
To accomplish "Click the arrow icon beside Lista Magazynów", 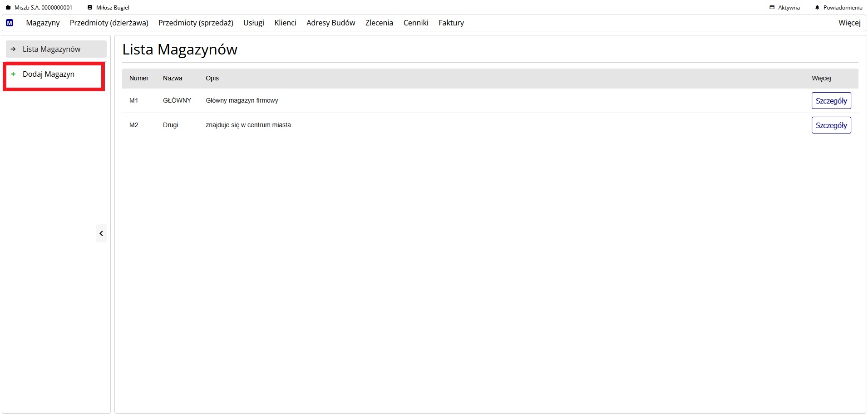I will [13, 49].
